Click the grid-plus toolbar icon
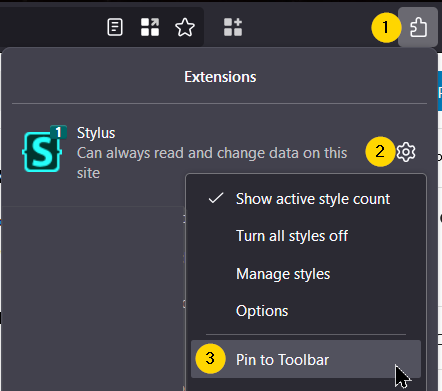442x391 pixels. click(x=233, y=27)
